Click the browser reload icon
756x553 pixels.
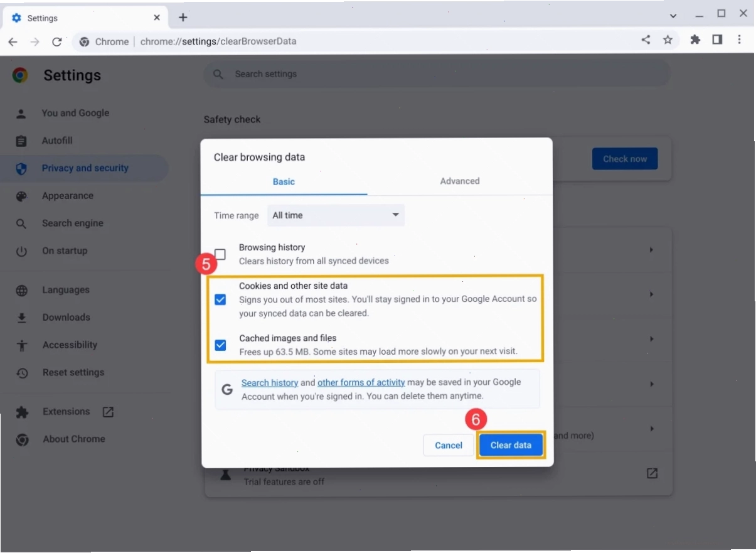point(56,41)
